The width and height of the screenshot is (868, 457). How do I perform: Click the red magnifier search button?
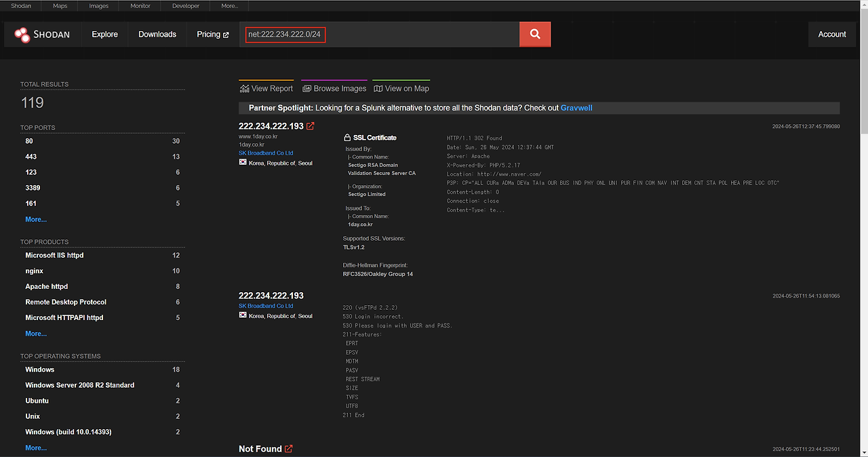[535, 35]
